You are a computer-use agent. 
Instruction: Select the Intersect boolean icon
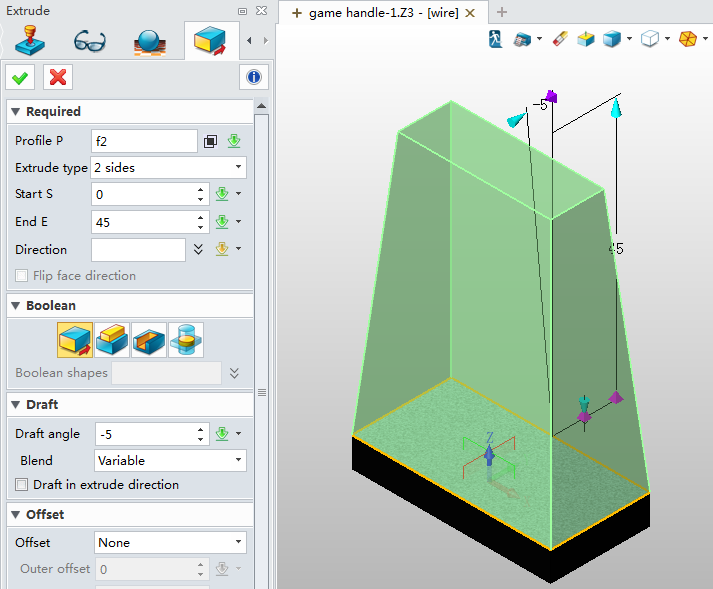point(186,340)
